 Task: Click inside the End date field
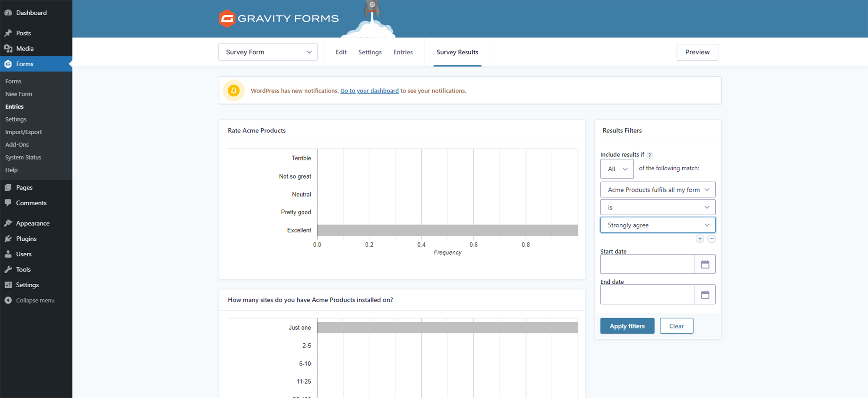point(648,295)
